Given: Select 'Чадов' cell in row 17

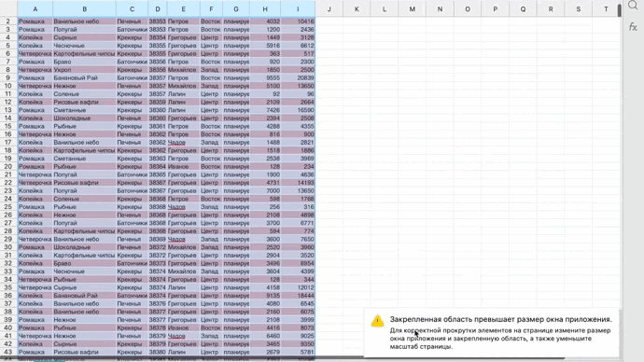Looking at the screenshot, I should click(183, 143).
